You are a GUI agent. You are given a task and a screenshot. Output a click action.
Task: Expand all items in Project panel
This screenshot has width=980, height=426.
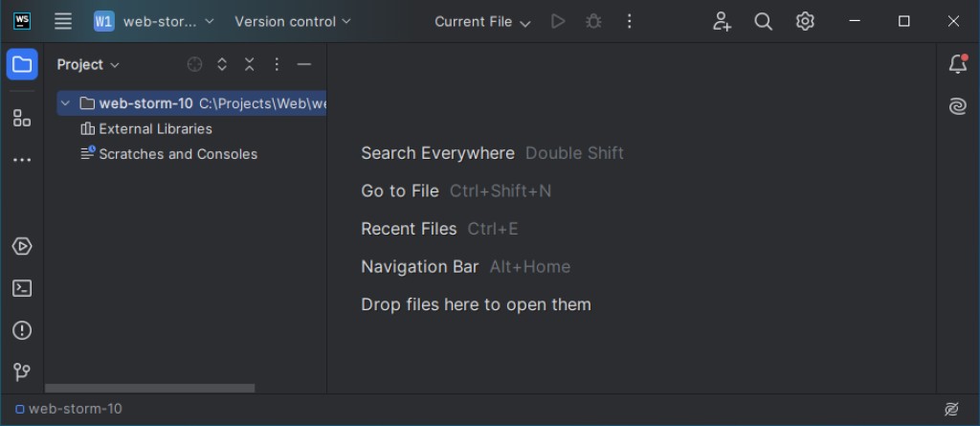(x=222, y=64)
